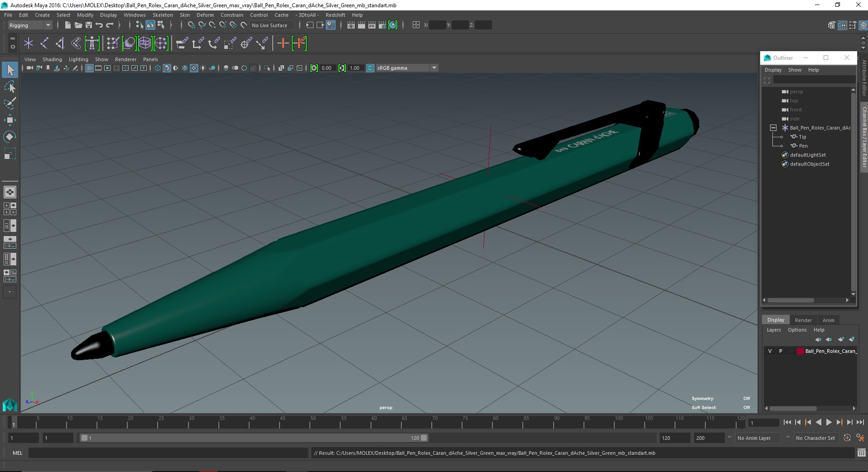Viewport: 868px width, 472px height.
Task: Click the Play backwards button
Action: [x=818, y=422]
